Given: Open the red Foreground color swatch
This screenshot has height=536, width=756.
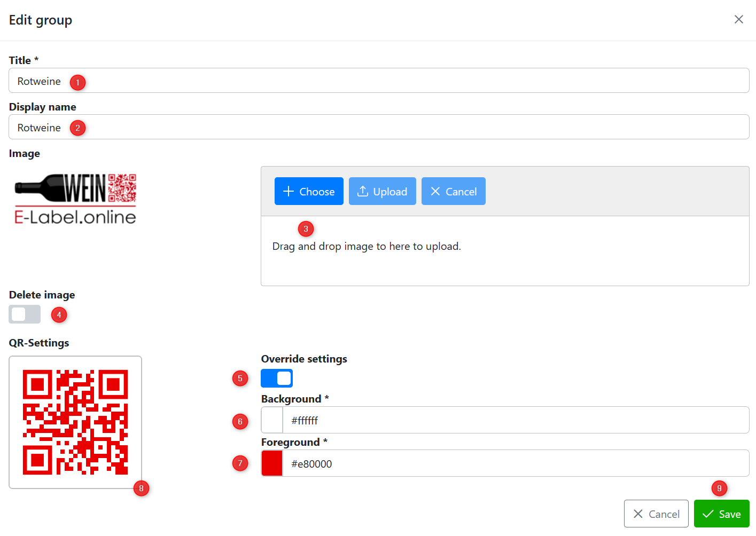Looking at the screenshot, I should [x=272, y=463].
